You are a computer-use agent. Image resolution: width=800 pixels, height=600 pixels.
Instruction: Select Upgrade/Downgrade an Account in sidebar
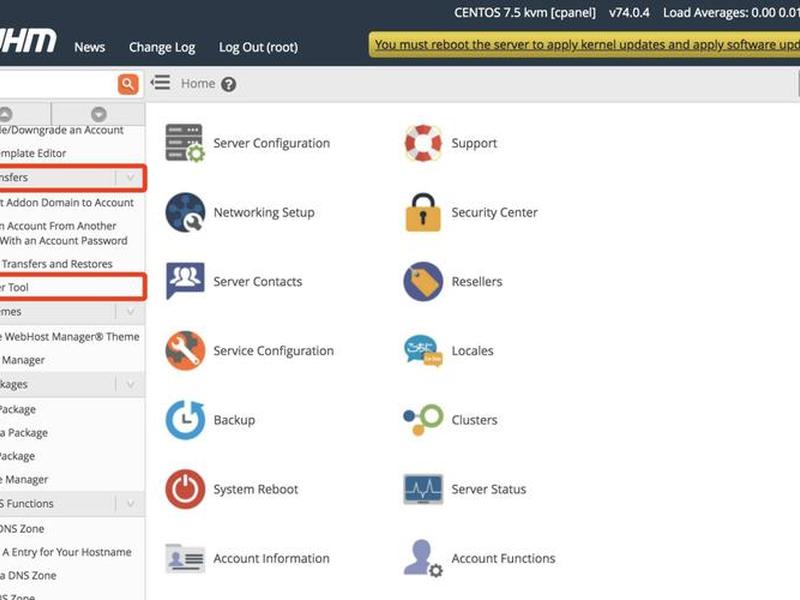[61, 130]
